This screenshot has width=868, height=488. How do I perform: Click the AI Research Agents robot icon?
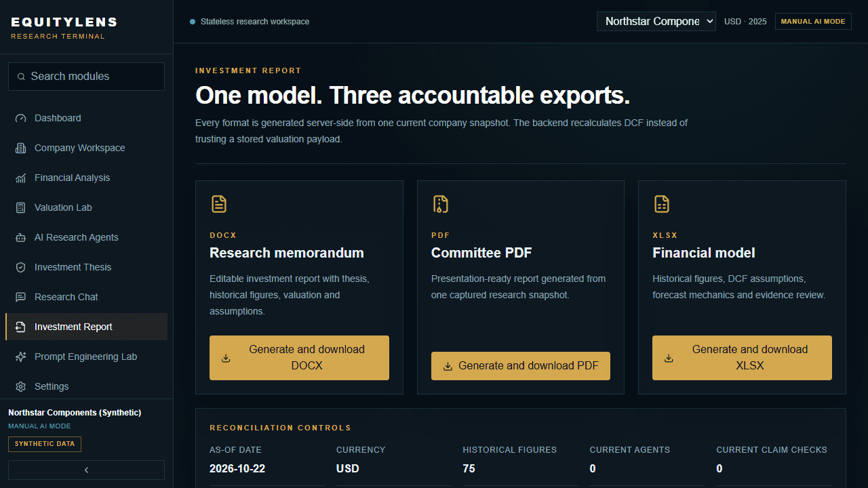(21, 237)
